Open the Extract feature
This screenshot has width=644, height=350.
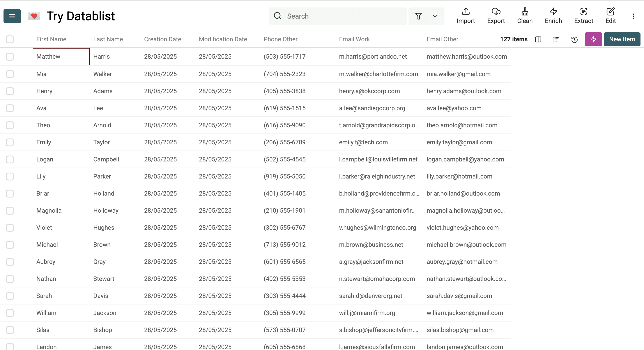(584, 16)
